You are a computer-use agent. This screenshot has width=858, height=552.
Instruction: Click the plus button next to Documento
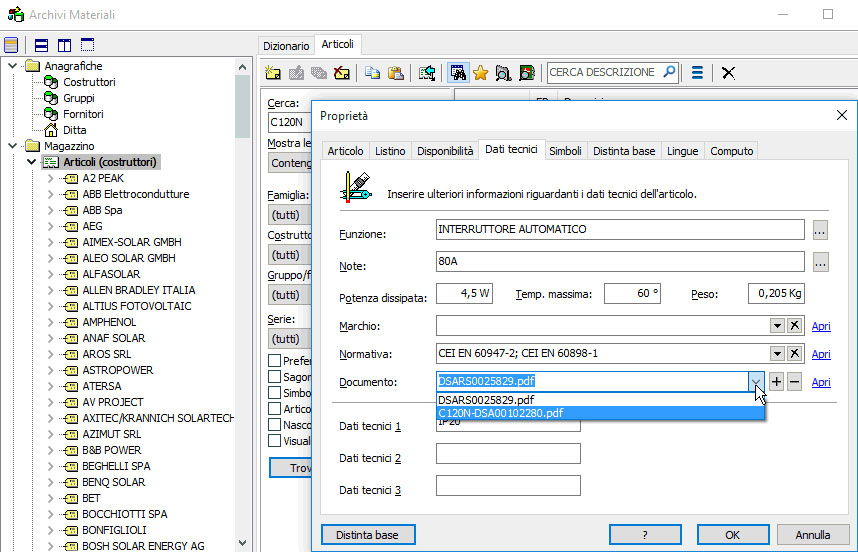pos(776,382)
